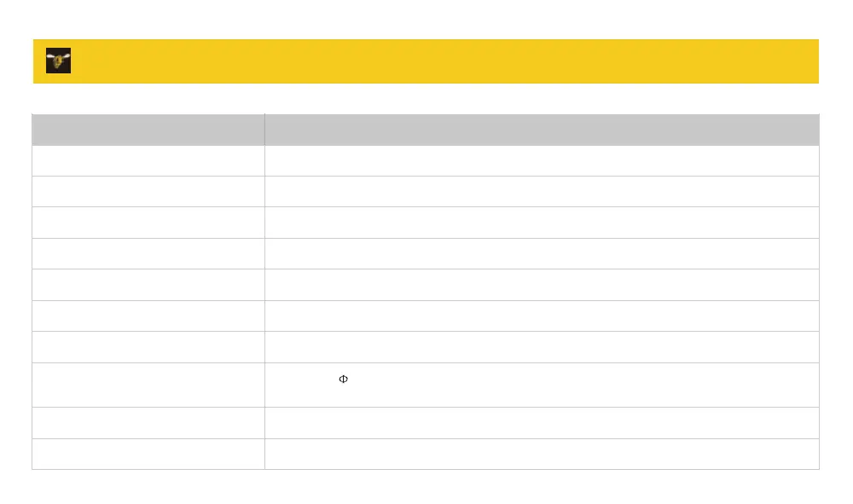Image resolution: width=853 pixels, height=504 pixels.
Task: Select the right cell of the second table row
Action: pos(542,192)
